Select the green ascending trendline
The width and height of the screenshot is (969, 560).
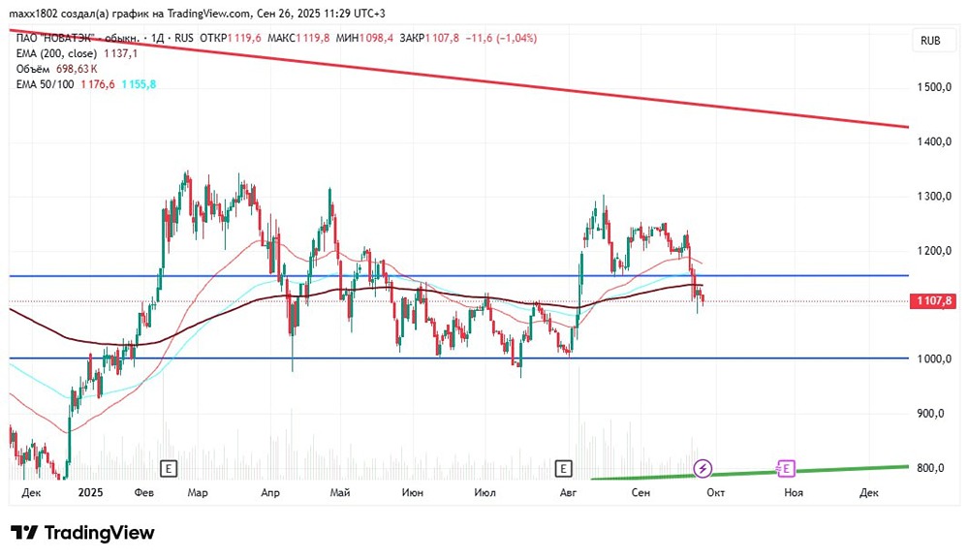(x=750, y=472)
